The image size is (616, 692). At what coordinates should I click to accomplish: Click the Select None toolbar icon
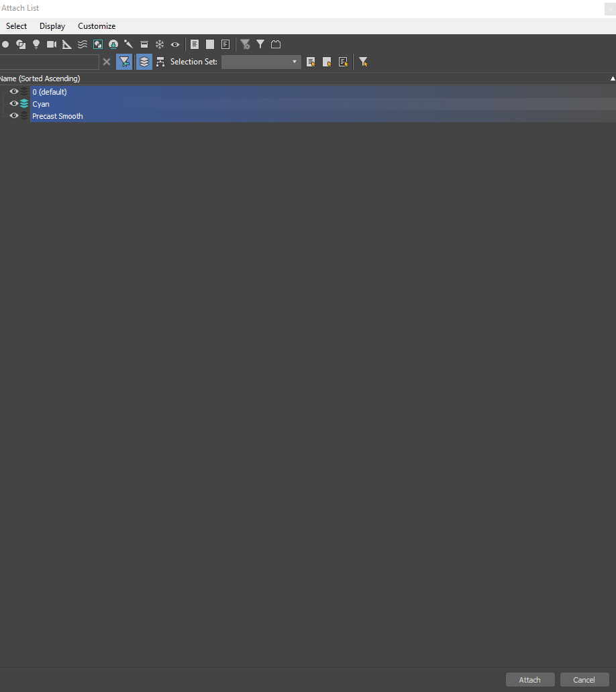210,44
